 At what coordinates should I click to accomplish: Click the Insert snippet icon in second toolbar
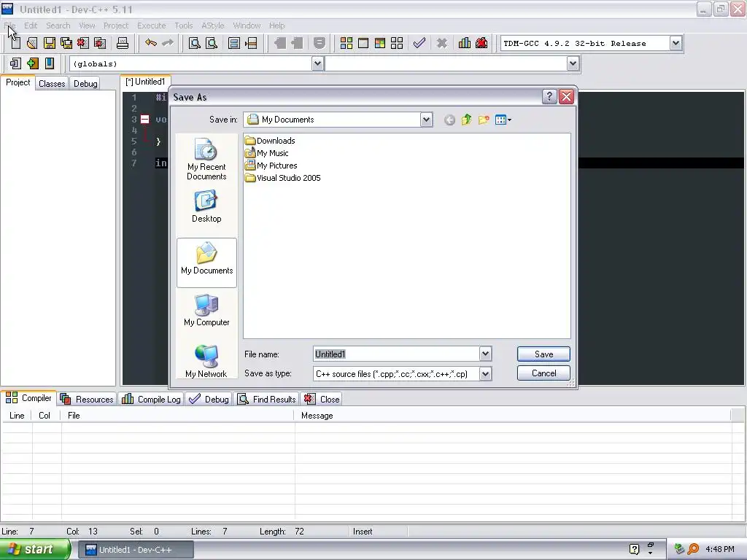(15, 63)
